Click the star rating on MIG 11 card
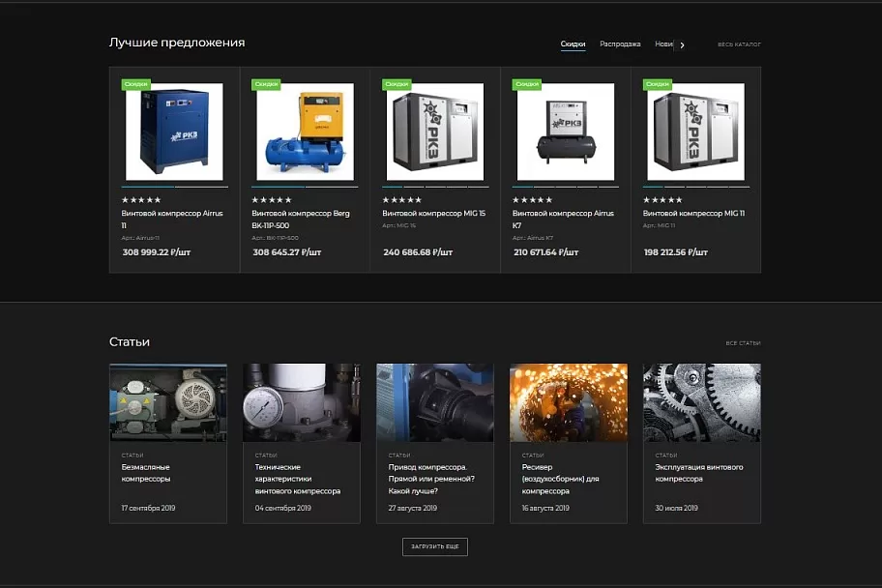Image resolution: width=882 pixels, height=588 pixels. [662, 200]
